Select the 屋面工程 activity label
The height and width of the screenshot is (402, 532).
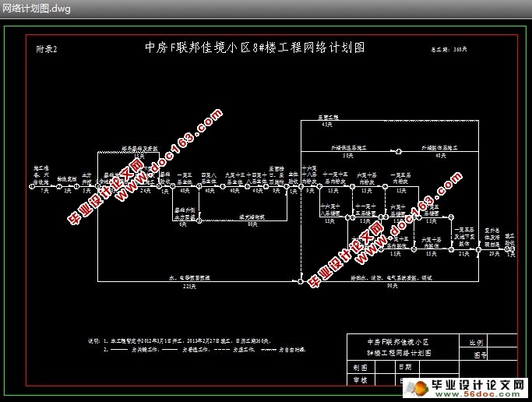click(x=328, y=118)
